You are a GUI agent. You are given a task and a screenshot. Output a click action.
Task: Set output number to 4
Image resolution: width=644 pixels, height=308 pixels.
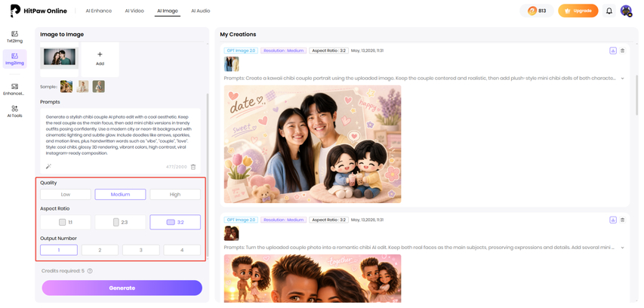pyautogui.click(x=182, y=250)
